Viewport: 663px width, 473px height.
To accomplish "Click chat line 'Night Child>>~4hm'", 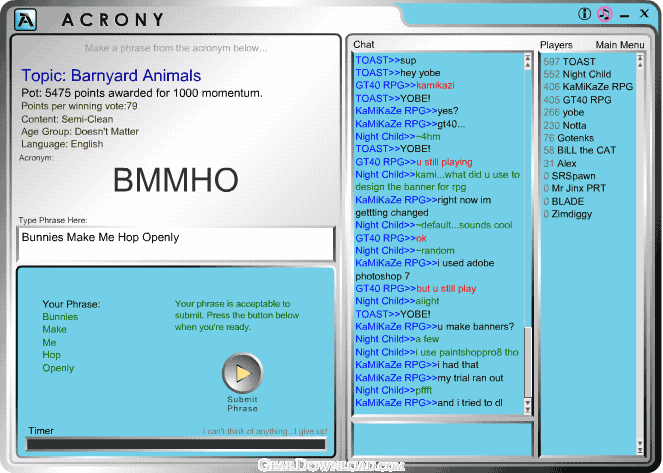I will 397,137.
